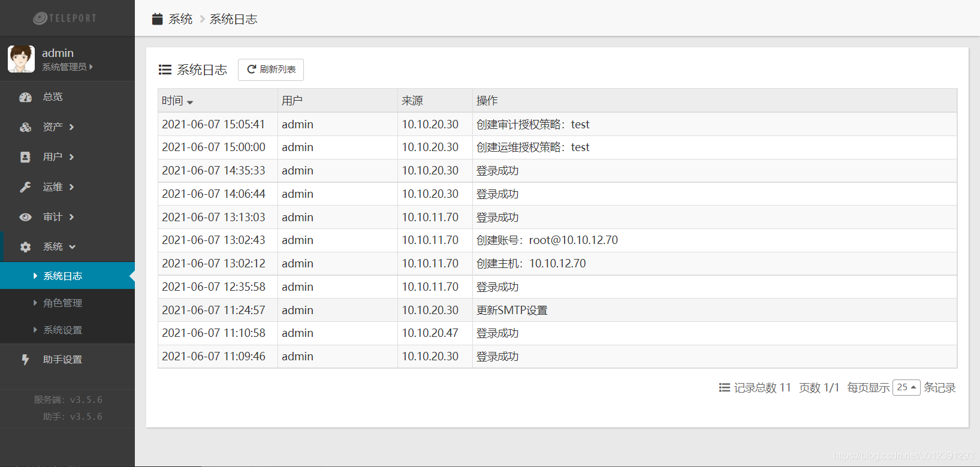The width and height of the screenshot is (980, 467).
Task: Collapse the 系统 menu chevron
Action: click(x=73, y=247)
